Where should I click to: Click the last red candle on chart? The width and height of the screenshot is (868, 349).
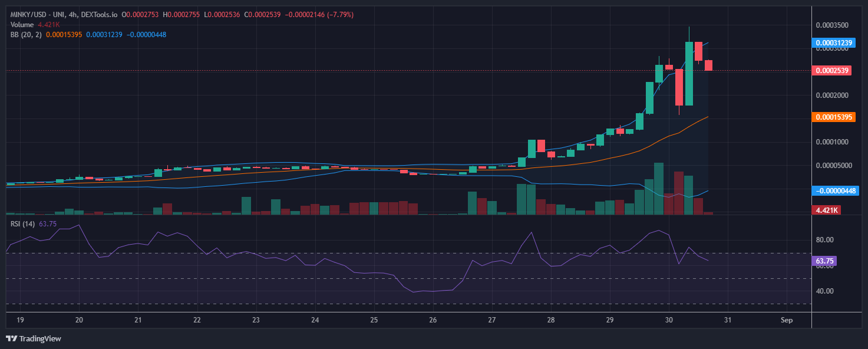pos(708,65)
